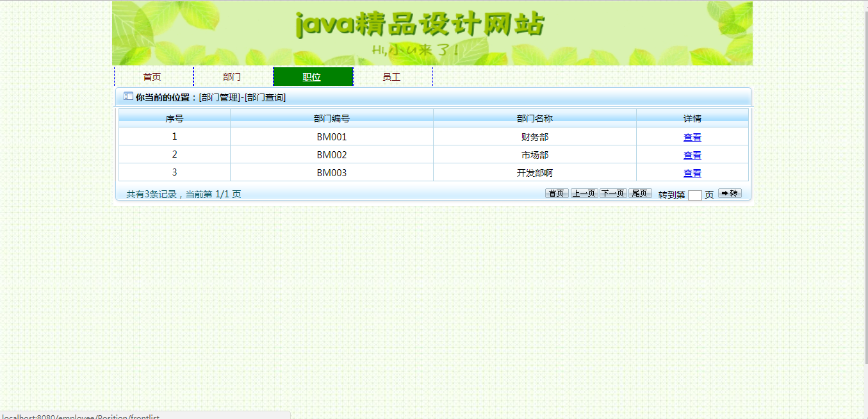This screenshot has width=868, height=419.
Task: Select the BM003 cell
Action: pos(332,172)
